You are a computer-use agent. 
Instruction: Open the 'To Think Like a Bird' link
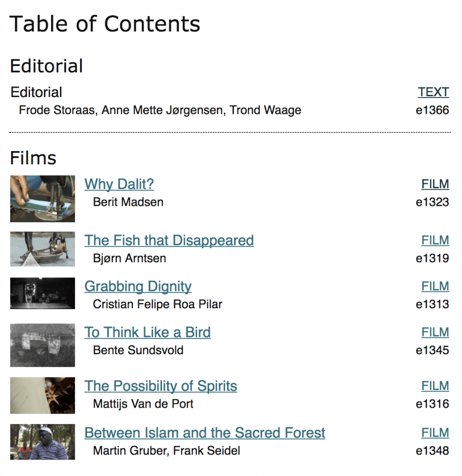(x=147, y=332)
